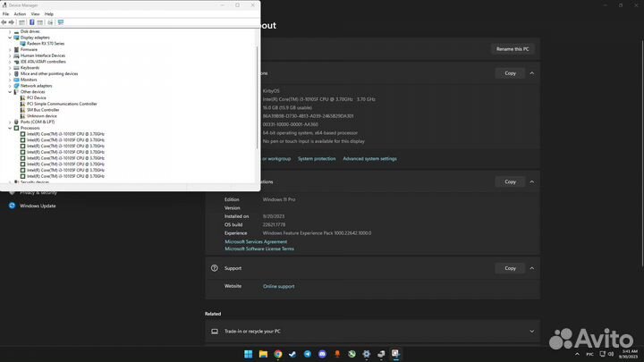The width and height of the screenshot is (644, 362).
Task: Click the Scan for hardware changes monitor icon
Action: pyautogui.click(x=61, y=22)
